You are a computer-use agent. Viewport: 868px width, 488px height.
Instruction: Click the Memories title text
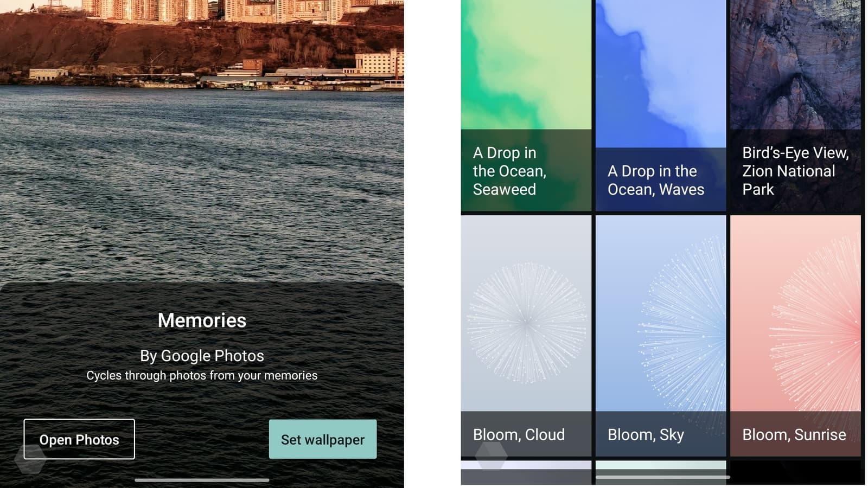[x=202, y=320]
